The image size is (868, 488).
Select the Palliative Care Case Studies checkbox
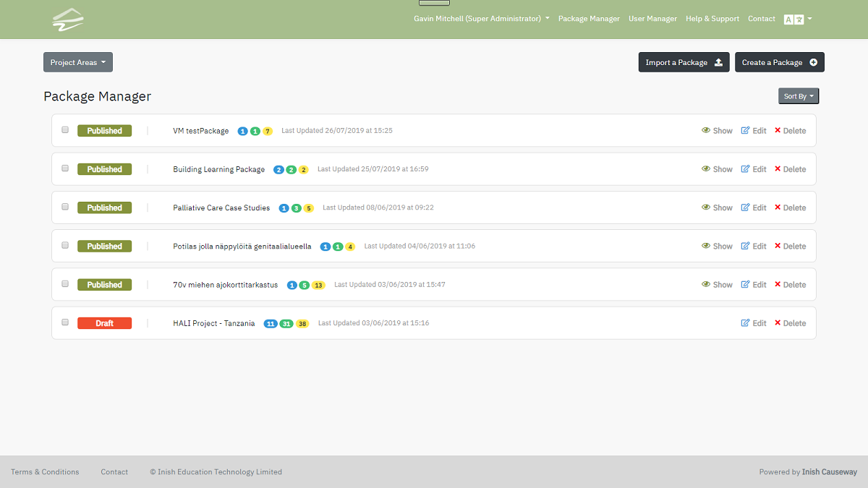click(65, 207)
